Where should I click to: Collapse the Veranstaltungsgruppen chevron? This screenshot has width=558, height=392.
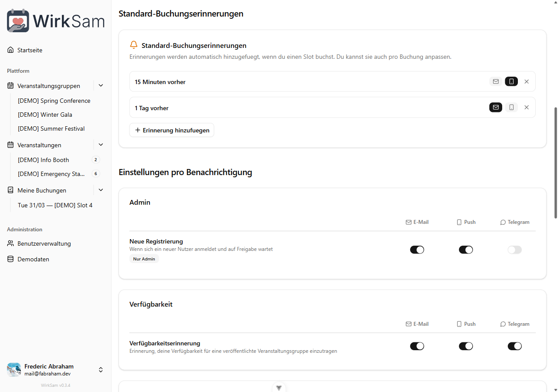[101, 86]
